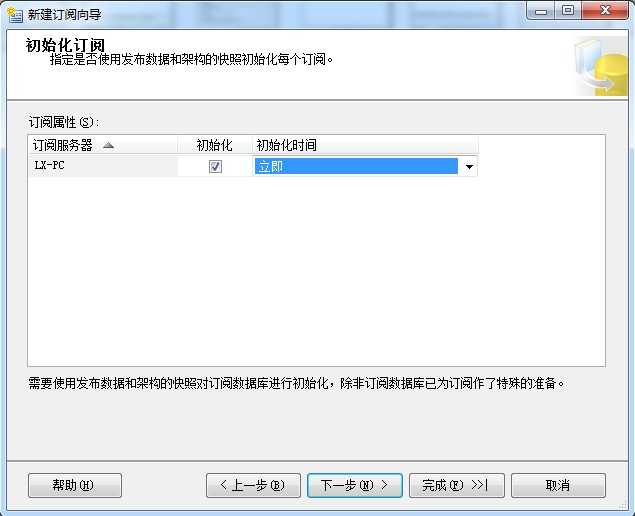This screenshot has width=635, height=516.
Task: Cancel the wizard with 取消 button
Action: click(558, 485)
